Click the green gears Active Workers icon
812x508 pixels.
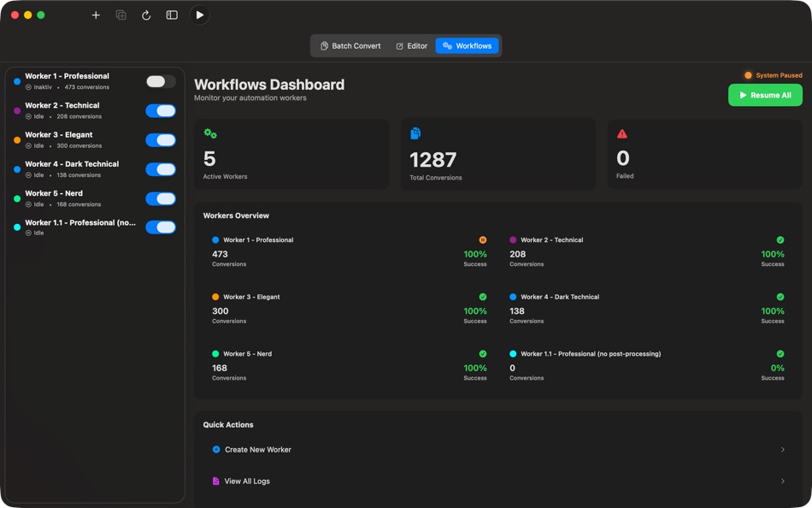click(210, 133)
